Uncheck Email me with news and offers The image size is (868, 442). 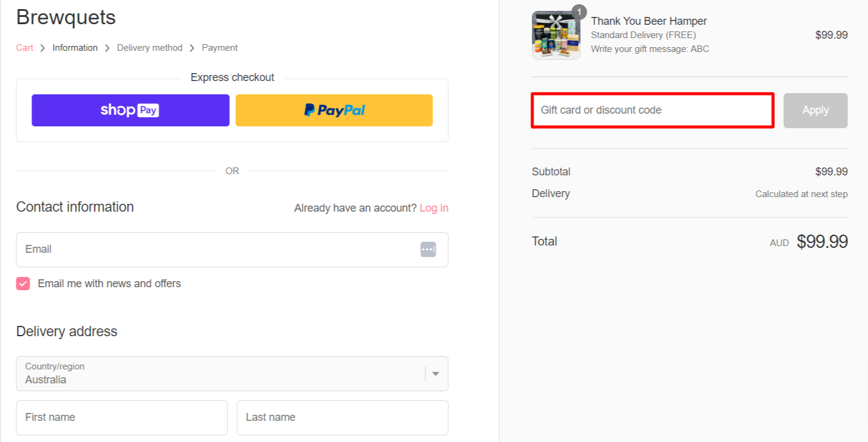coord(23,284)
